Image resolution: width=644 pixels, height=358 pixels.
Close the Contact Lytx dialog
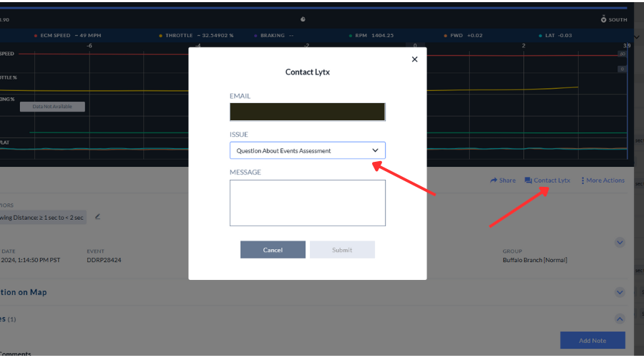click(414, 59)
